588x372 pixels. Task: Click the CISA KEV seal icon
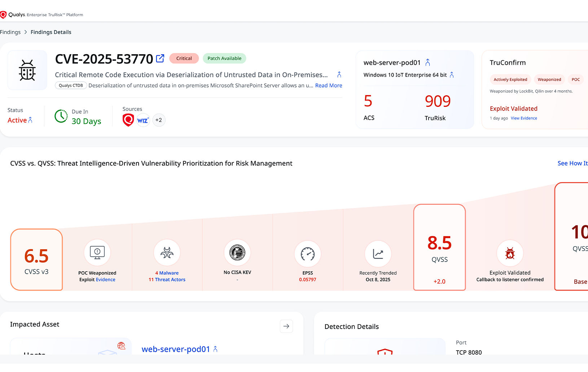(x=237, y=252)
